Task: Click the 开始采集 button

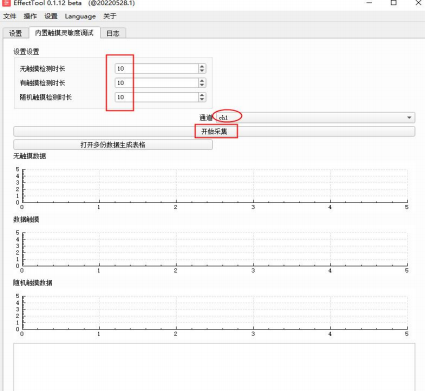Action: [x=214, y=131]
